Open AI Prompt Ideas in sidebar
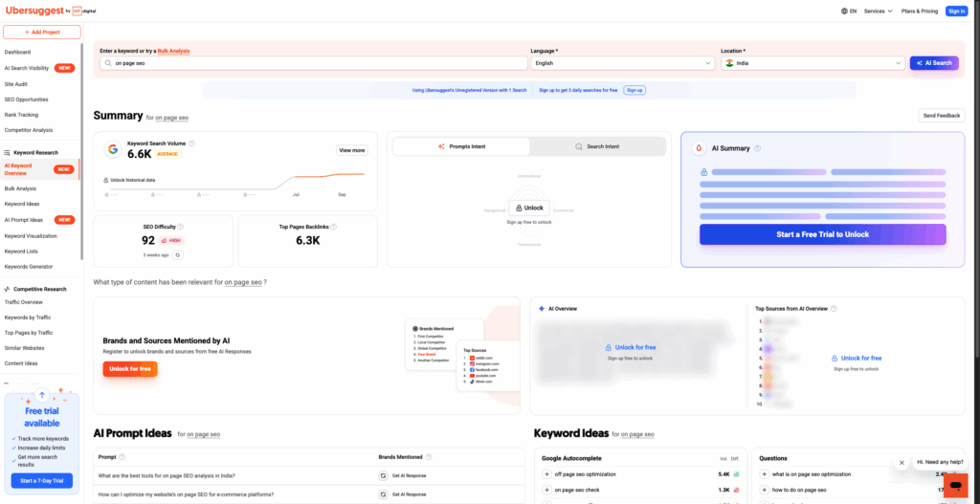The height and width of the screenshot is (504, 980). [x=39, y=220]
